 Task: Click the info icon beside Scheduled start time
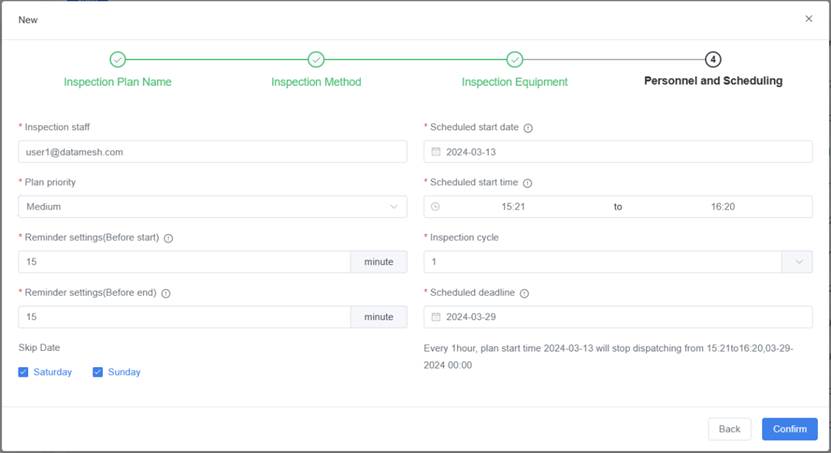527,183
